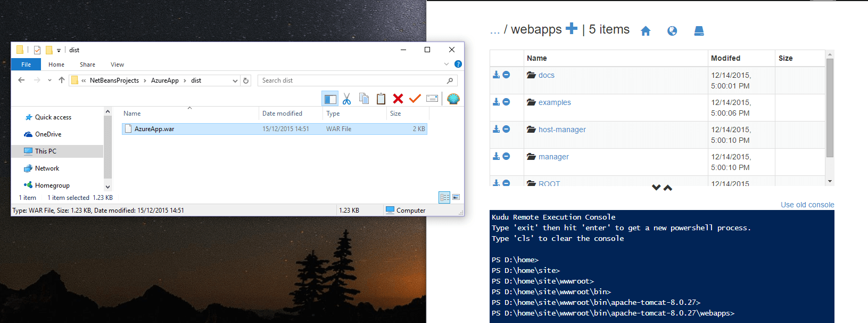The width and height of the screenshot is (868, 323).
Task: Click the drive icon in Kudu header
Action: [x=699, y=31]
